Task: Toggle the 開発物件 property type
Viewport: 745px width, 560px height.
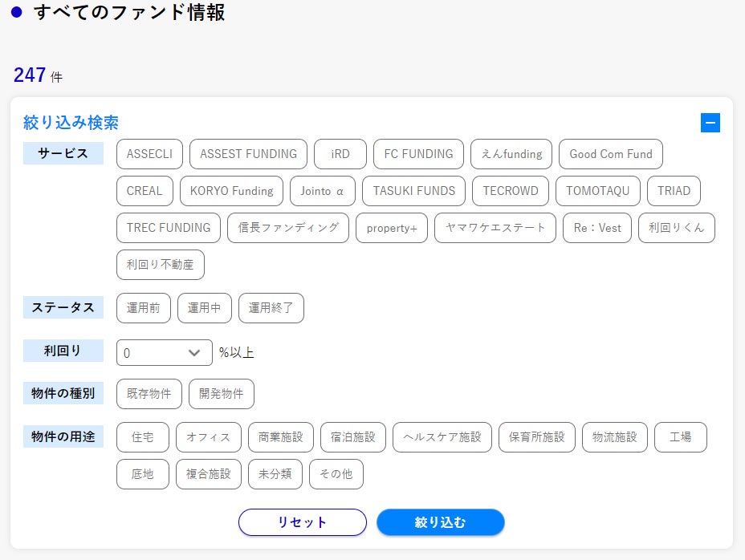Action: [x=221, y=394]
